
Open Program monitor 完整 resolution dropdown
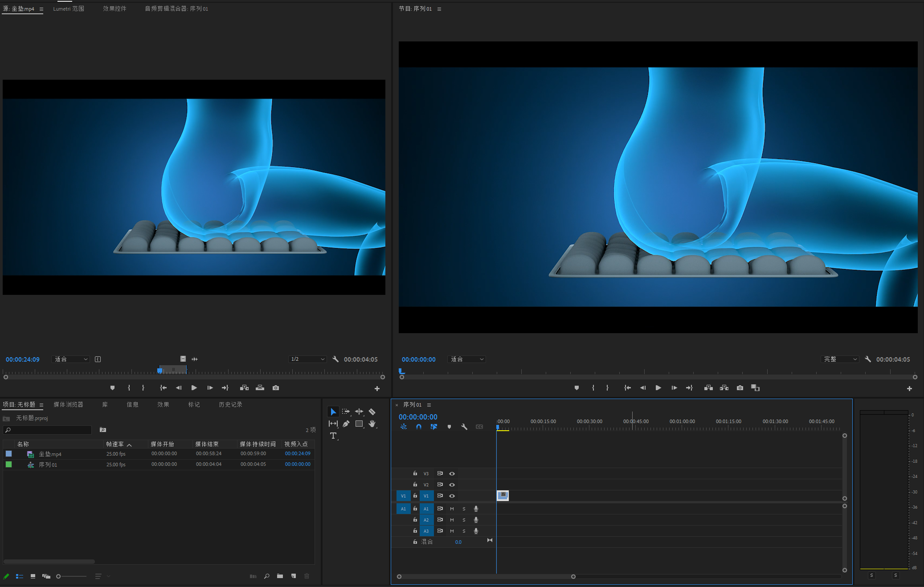(x=840, y=359)
